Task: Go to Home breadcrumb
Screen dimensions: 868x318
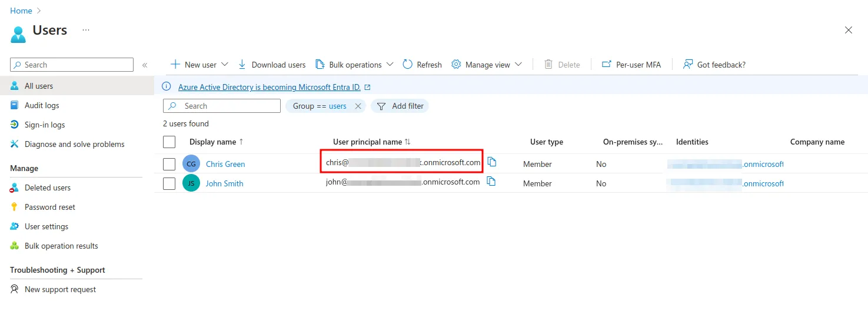Action: point(21,11)
